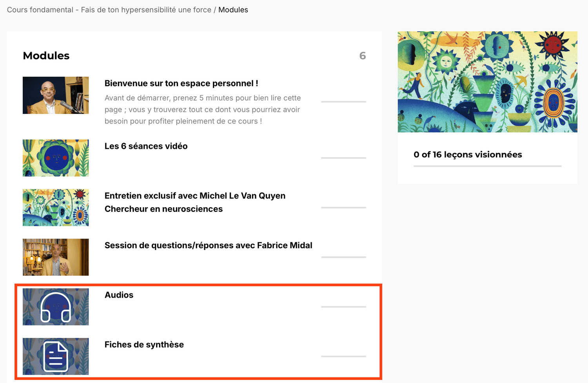
Task: Click the Bienvenue module progress bar
Action: [343, 102]
